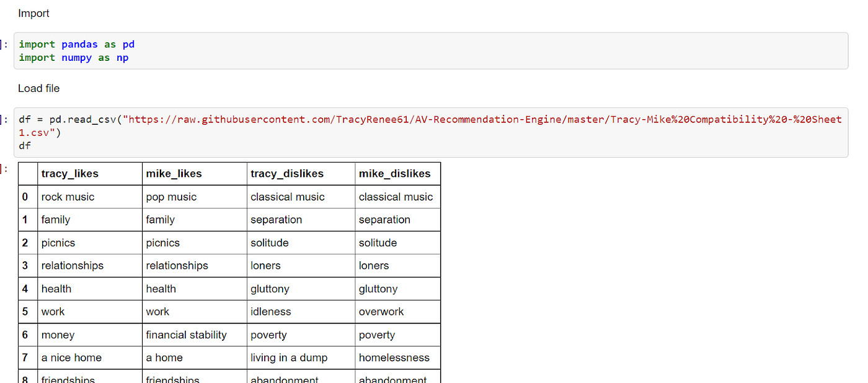Click "classical music" under tracy_dislikes
Screen dimensions: 868x383
(288, 197)
